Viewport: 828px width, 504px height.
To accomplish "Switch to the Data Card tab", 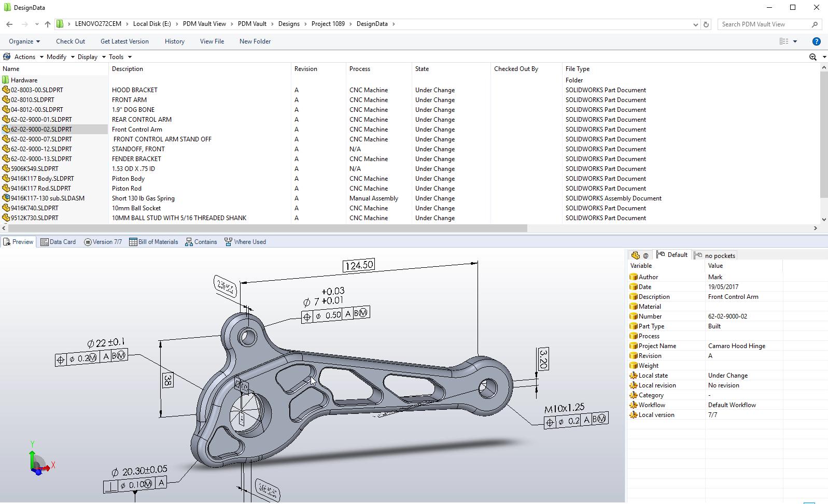I will tap(58, 242).
